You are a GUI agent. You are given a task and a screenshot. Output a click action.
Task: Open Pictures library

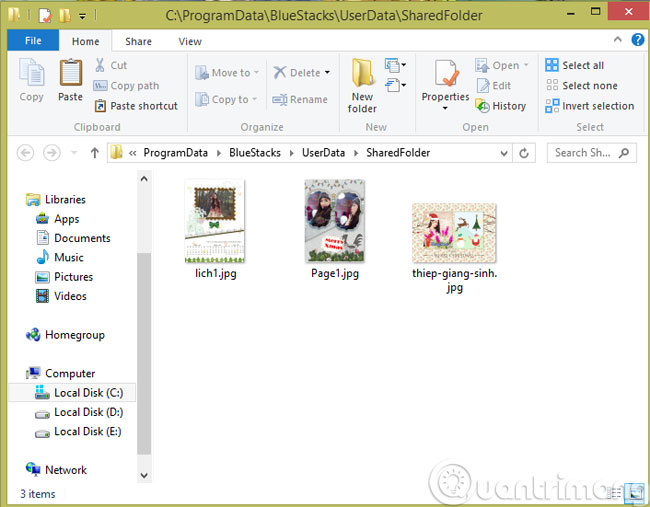(x=64, y=277)
